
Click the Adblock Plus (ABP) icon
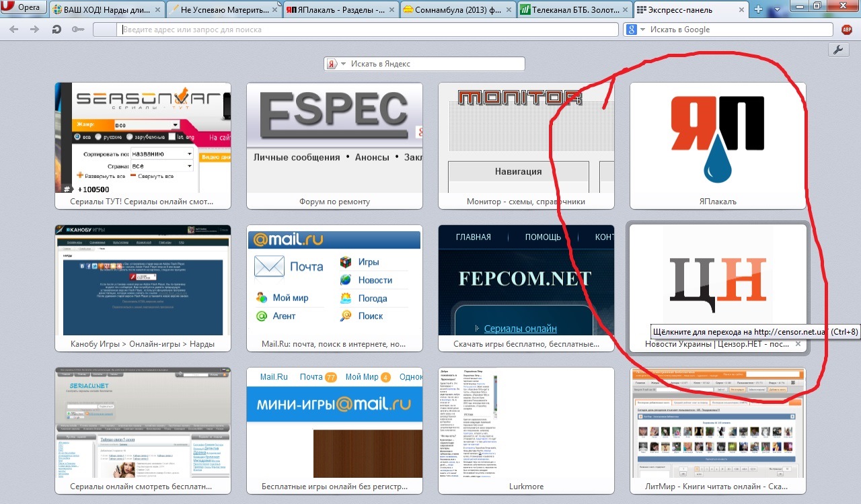(x=847, y=30)
